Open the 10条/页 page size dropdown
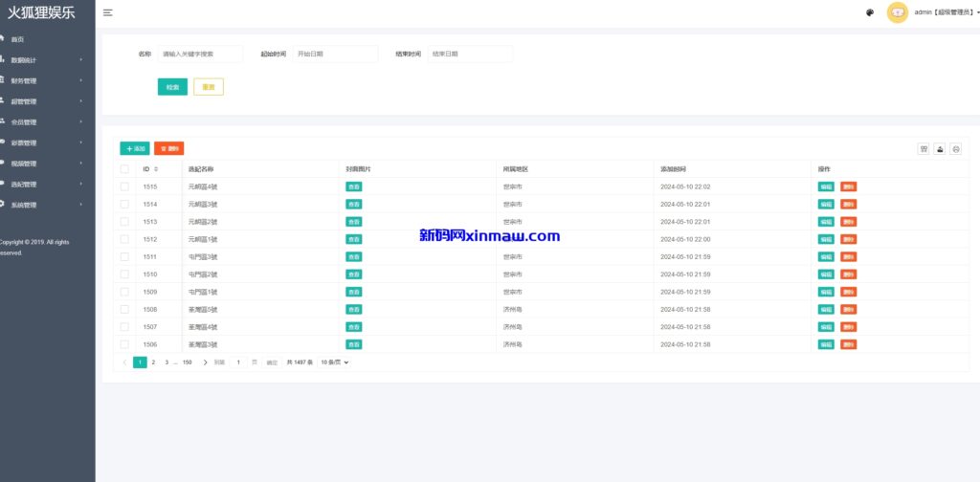 [334, 362]
